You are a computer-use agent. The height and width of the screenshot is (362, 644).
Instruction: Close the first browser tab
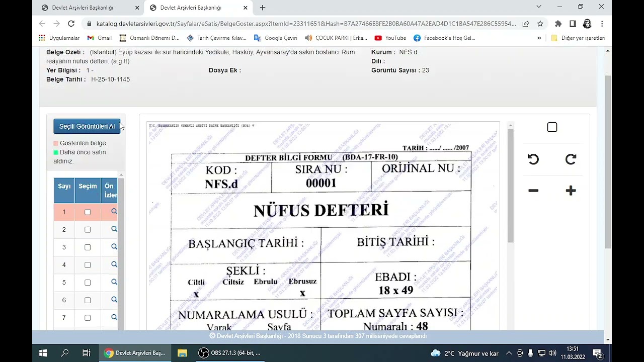coord(137,8)
